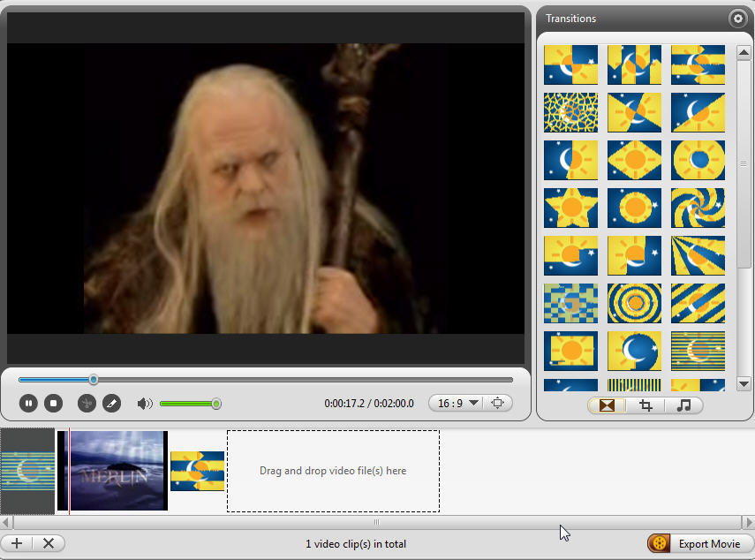Screen dimensions: 755x560
Task: Add a new clip with the plus icon
Action: pyautogui.click(x=16, y=543)
